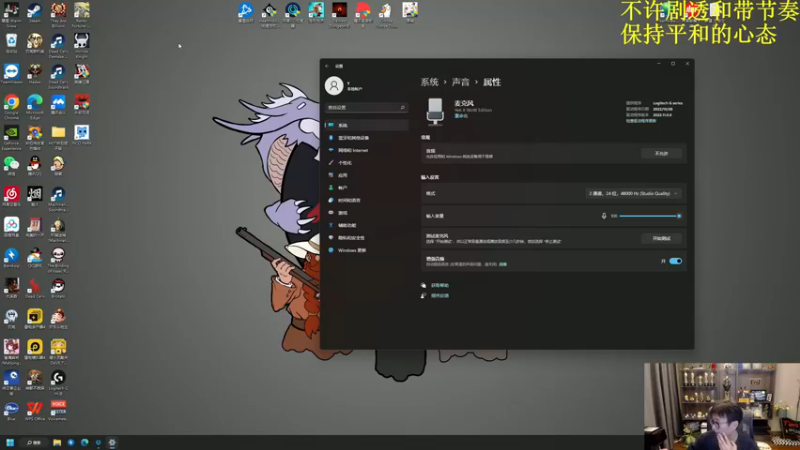
Task: Click 系统 in the breadcrumb
Action: [x=430, y=82]
